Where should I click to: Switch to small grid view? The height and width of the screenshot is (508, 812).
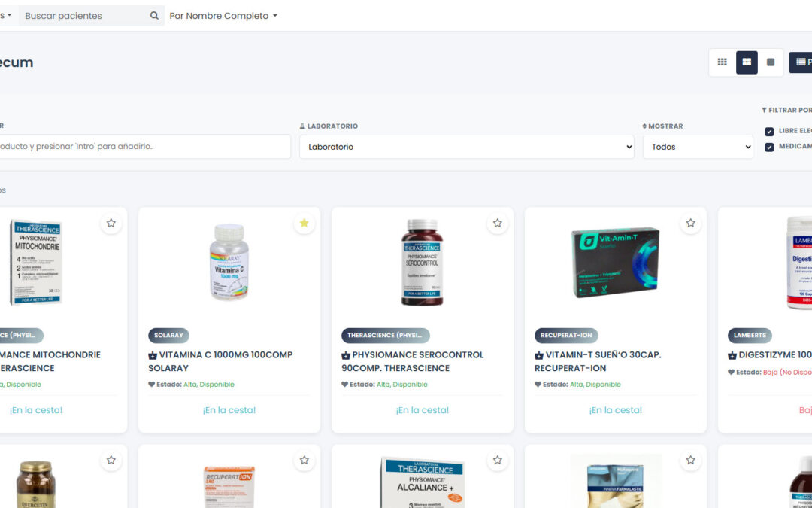[x=722, y=62]
